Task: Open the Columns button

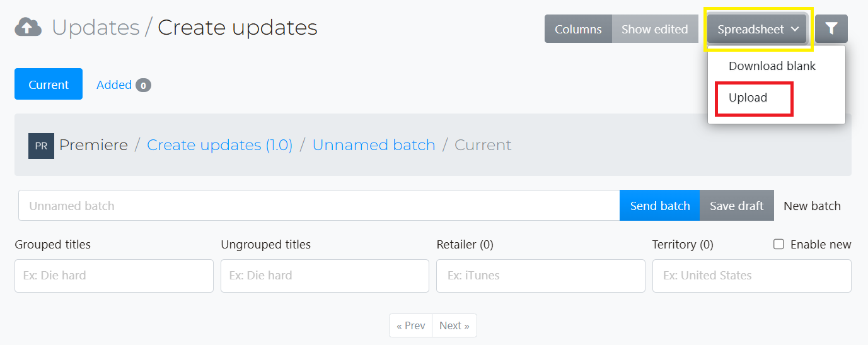Action: tap(578, 29)
